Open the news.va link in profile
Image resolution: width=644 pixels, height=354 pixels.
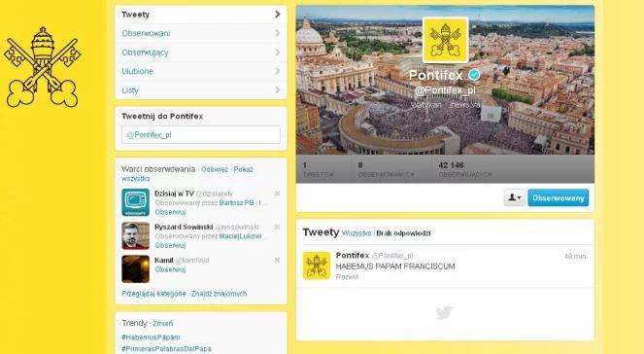(x=465, y=105)
